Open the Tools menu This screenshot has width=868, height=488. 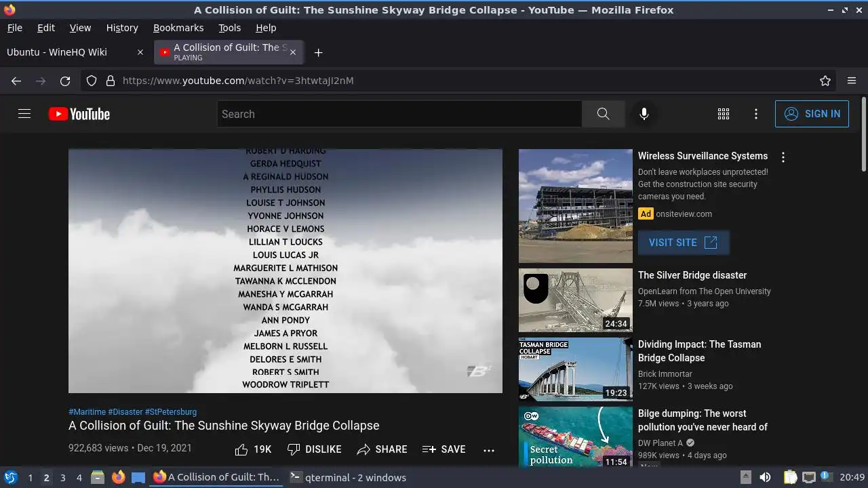[229, 28]
